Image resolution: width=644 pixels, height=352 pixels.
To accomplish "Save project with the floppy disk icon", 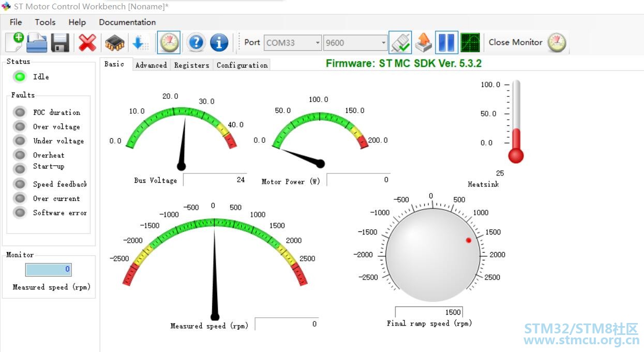I will (x=60, y=42).
